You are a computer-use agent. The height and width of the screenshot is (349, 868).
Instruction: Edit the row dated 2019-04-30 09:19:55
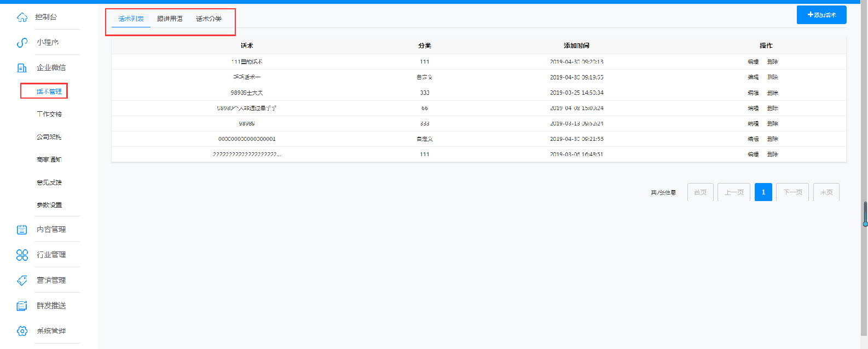[753, 77]
